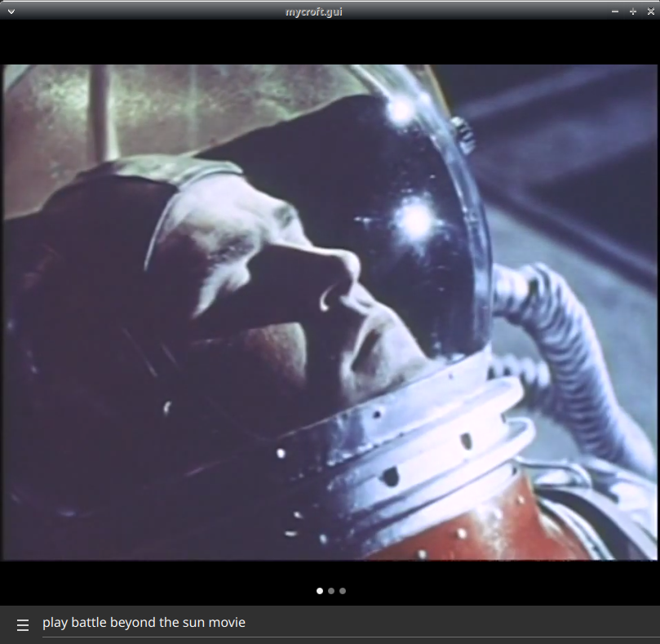660x644 pixels.
Task: Select the third page indicator dot
Action: [343, 591]
